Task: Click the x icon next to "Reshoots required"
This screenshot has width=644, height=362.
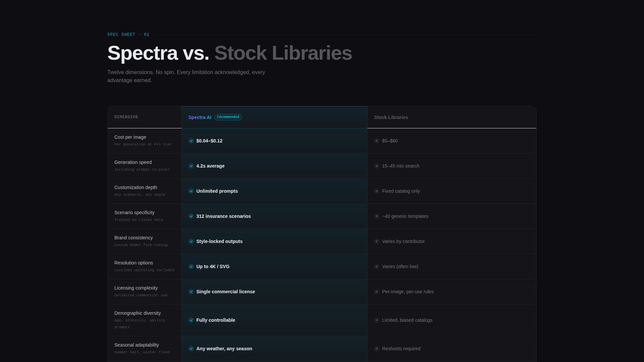Action: 377,349
